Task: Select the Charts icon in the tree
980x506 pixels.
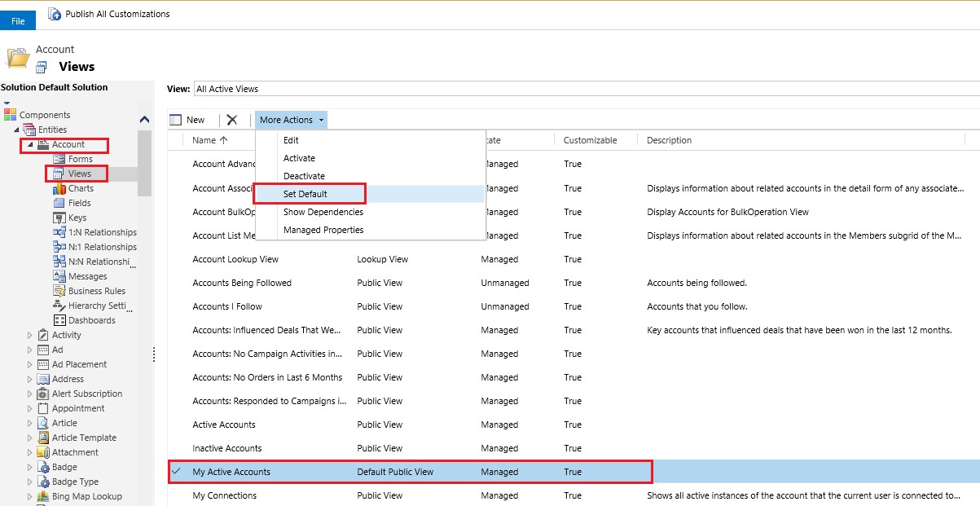Action: pyautogui.click(x=59, y=188)
